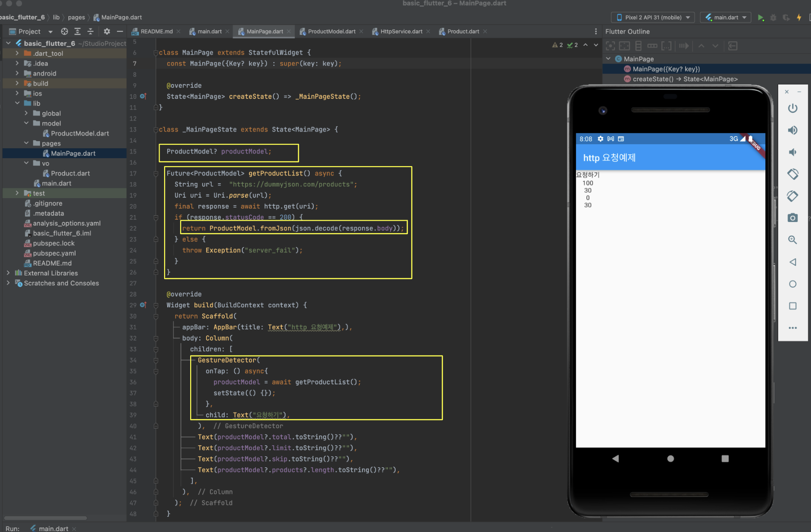Tap the phone's on-screen recents button

coord(725,458)
